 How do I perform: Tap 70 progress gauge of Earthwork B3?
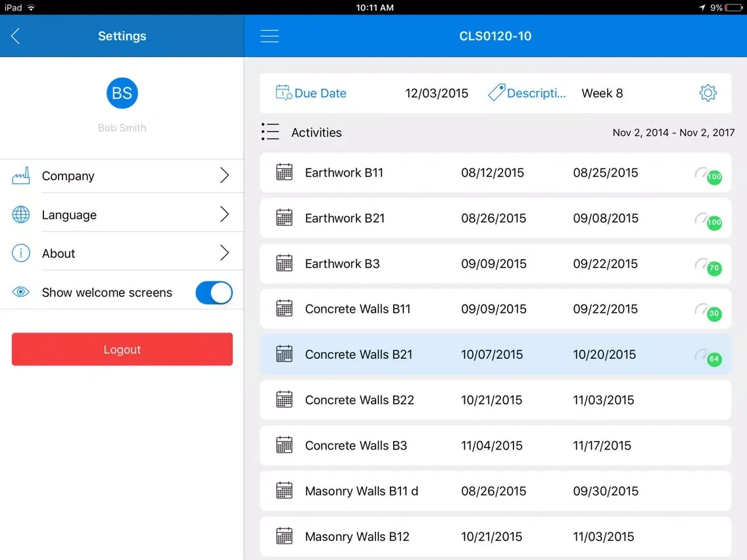tap(708, 267)
